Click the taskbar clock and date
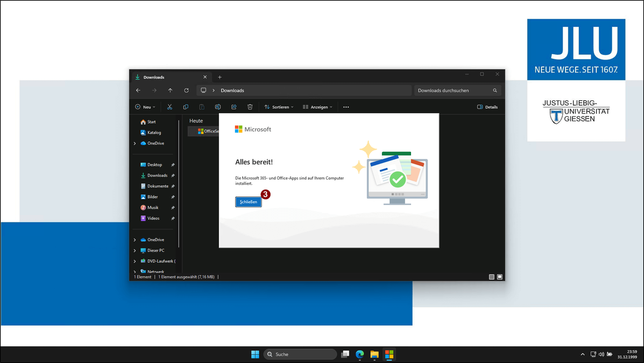This screenshot has height=363, width=644. point(627,354)
